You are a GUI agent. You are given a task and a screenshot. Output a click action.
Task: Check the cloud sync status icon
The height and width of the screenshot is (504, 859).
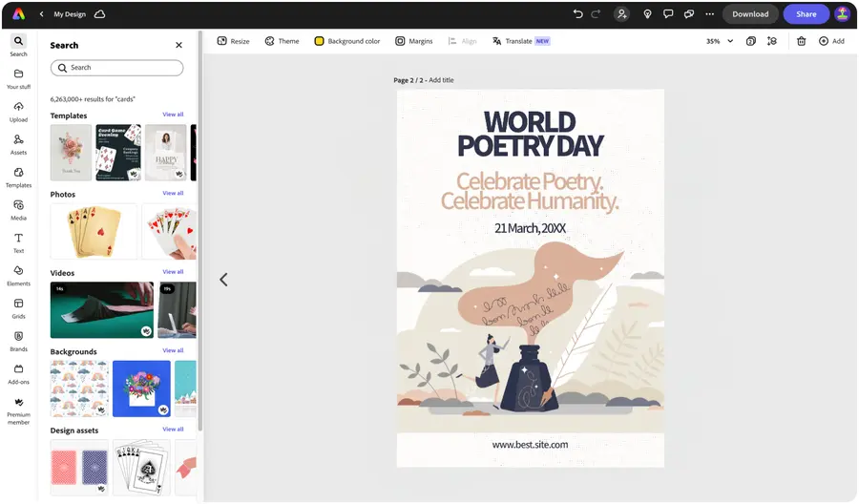(x=99, y=14)
